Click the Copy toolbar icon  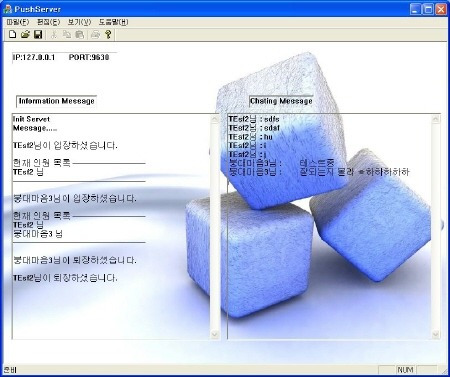coord(67,34)
